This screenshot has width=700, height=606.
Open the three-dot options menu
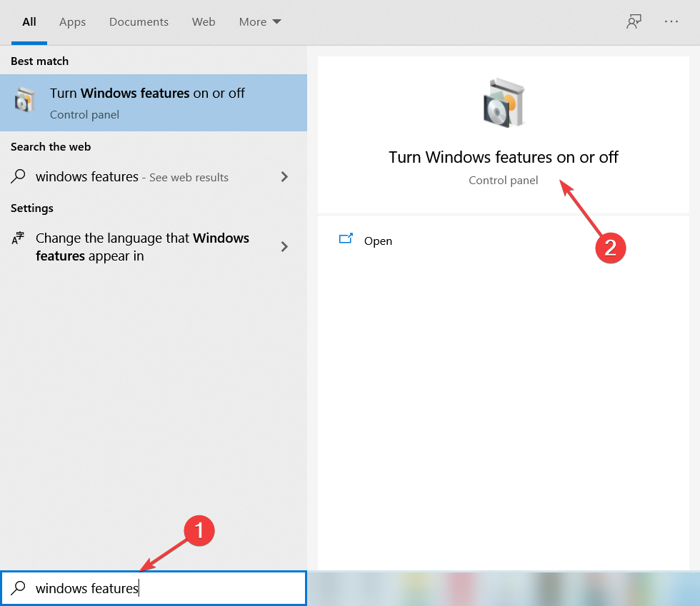click(671, 21)
